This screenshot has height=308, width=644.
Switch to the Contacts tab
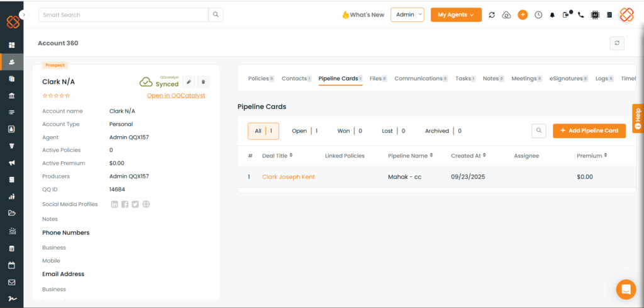[296, 79]
